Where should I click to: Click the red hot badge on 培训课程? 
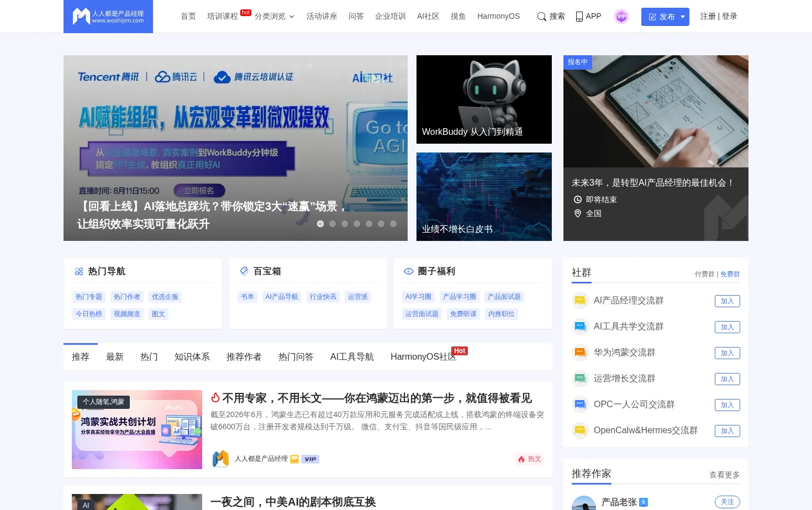(x=246, y=13)
